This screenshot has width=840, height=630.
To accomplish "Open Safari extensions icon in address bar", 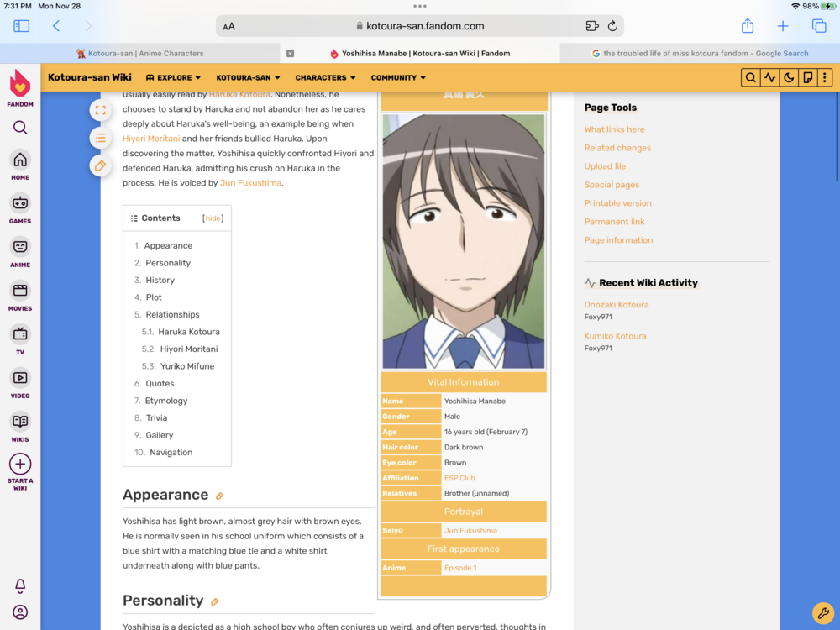I will coord(591,26).
